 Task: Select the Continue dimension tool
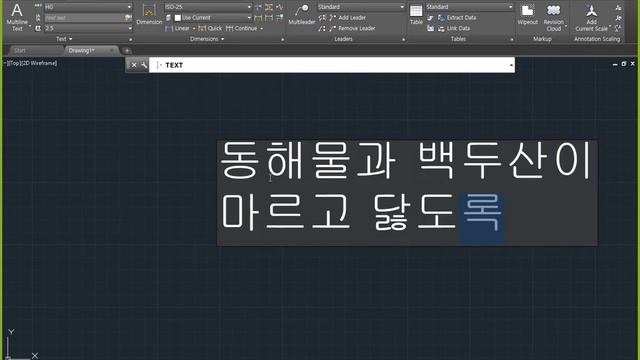point(242,29)
